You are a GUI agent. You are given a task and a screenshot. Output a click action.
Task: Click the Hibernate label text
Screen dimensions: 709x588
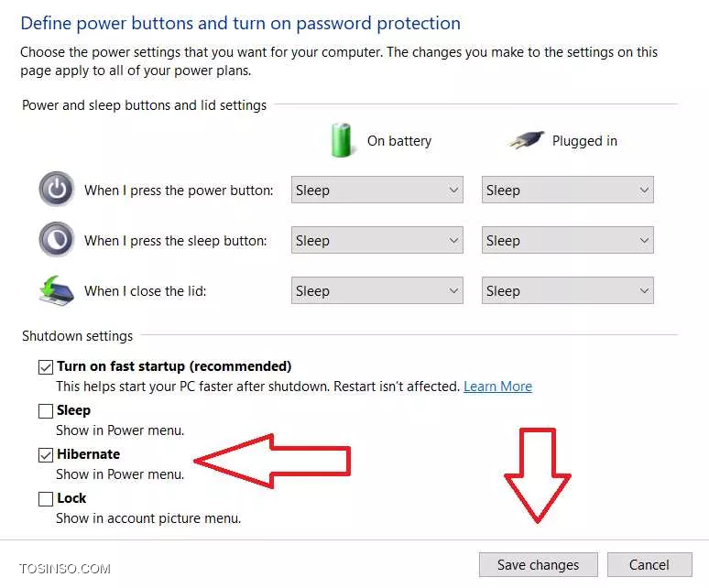pyautogui.click(x=89, y=454)
